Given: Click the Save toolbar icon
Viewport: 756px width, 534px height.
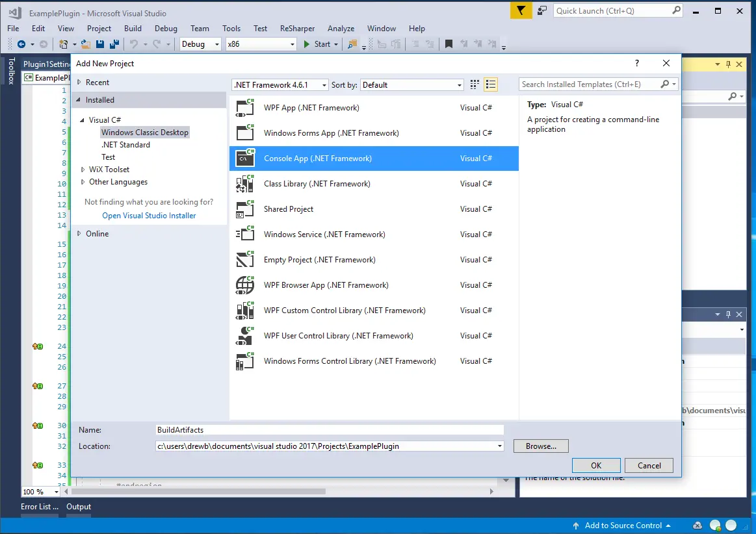Looking at the screenshot, I should [100, 44].
